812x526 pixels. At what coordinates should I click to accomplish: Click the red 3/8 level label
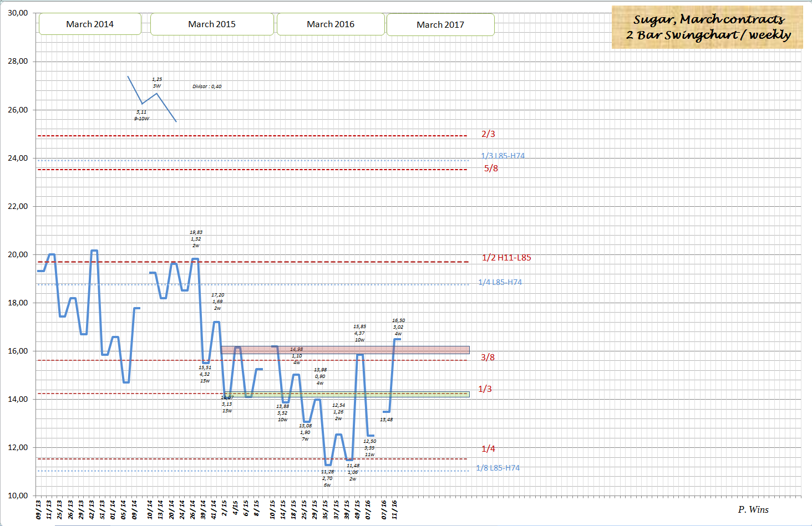pyautogui.click(x=488, y=358)
